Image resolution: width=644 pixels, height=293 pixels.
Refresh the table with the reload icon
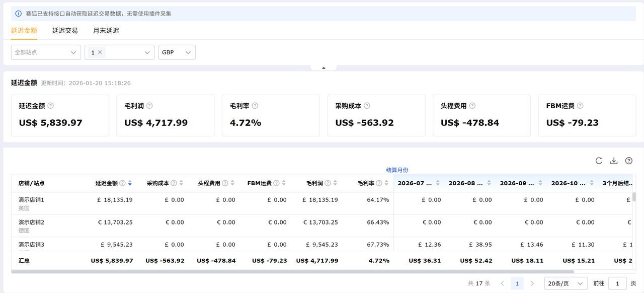pyautogui.click(x=599, y=161)
